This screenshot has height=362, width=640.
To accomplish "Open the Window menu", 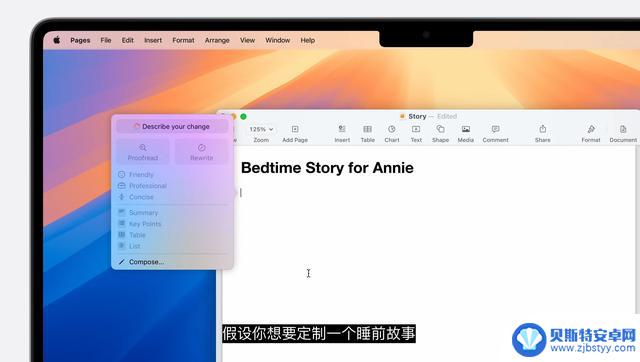I will click(278, 40).
